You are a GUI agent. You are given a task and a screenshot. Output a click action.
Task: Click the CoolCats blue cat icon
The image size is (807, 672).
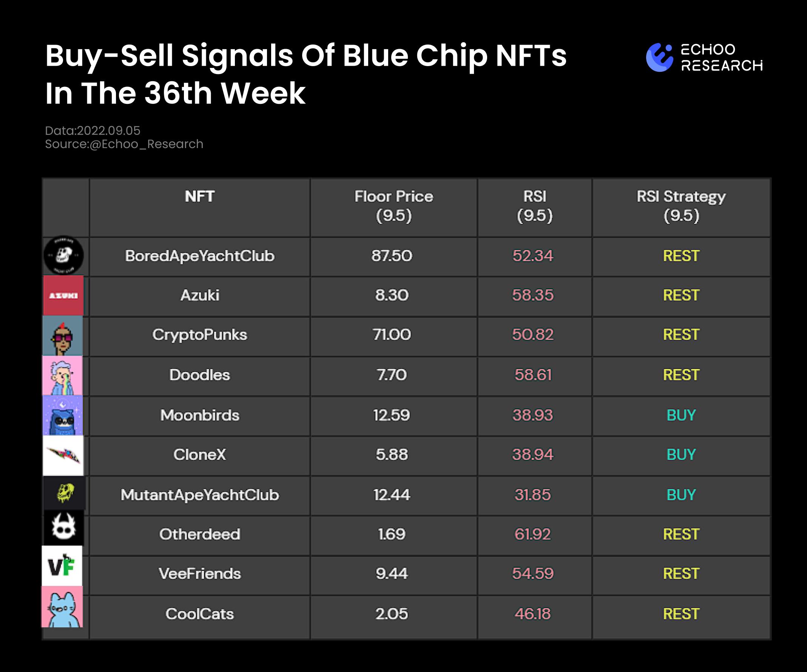(x=62, y=607)
